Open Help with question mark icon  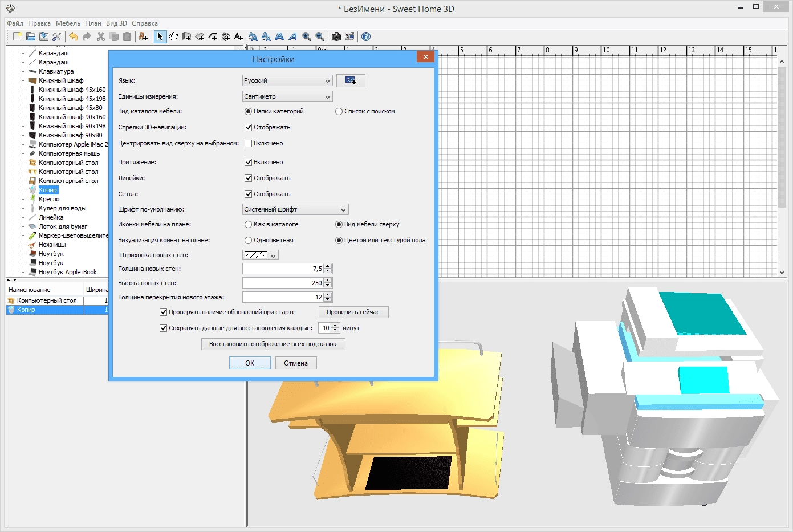pyautogui.click(x=366, y=36)
